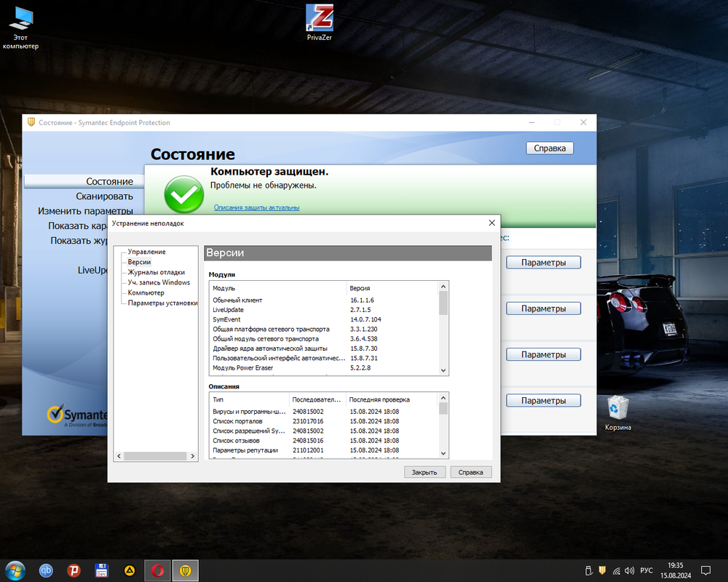Click the second 'Параметры' button
The height and width of the screenshot is (582, 728).
(x=543, y=308)
